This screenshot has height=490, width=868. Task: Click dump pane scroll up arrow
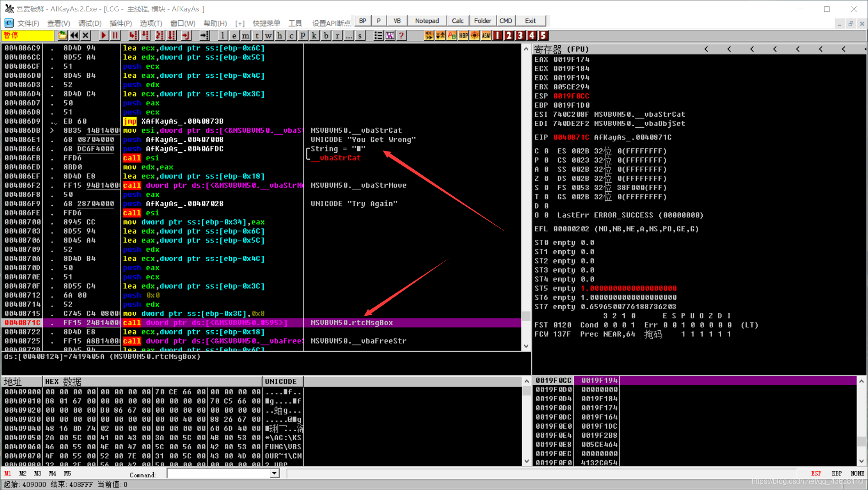(526, 381)
